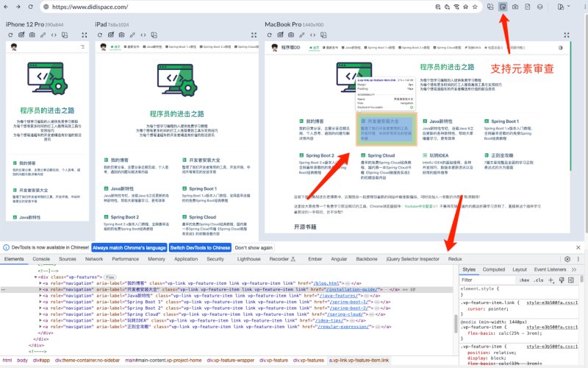Click Don't show again button
The image size is (588, 368).
coord(254,248)
